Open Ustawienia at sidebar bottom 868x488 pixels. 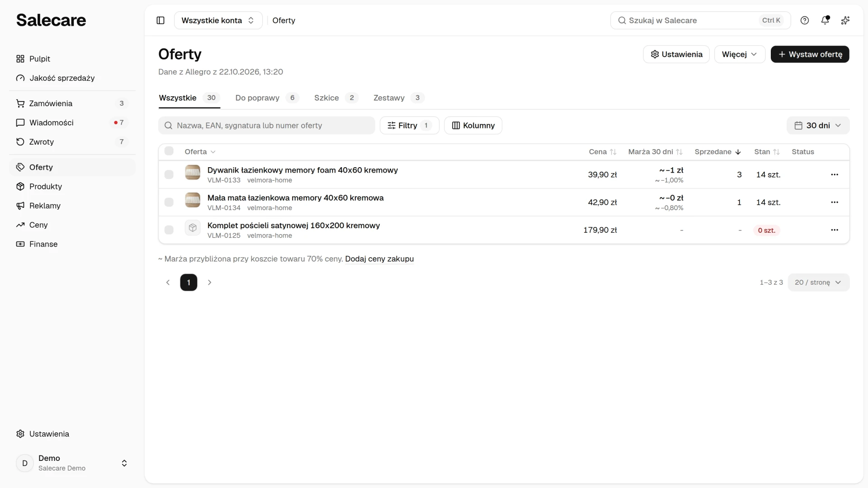tap(72, 434)
